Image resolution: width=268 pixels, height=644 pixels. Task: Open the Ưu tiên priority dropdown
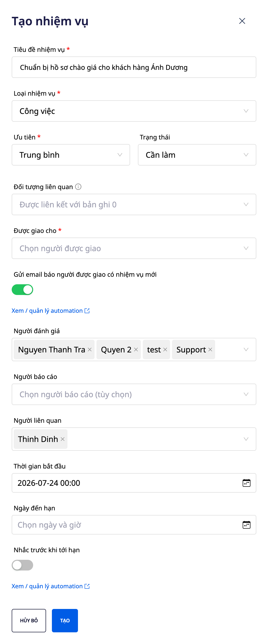71,155
